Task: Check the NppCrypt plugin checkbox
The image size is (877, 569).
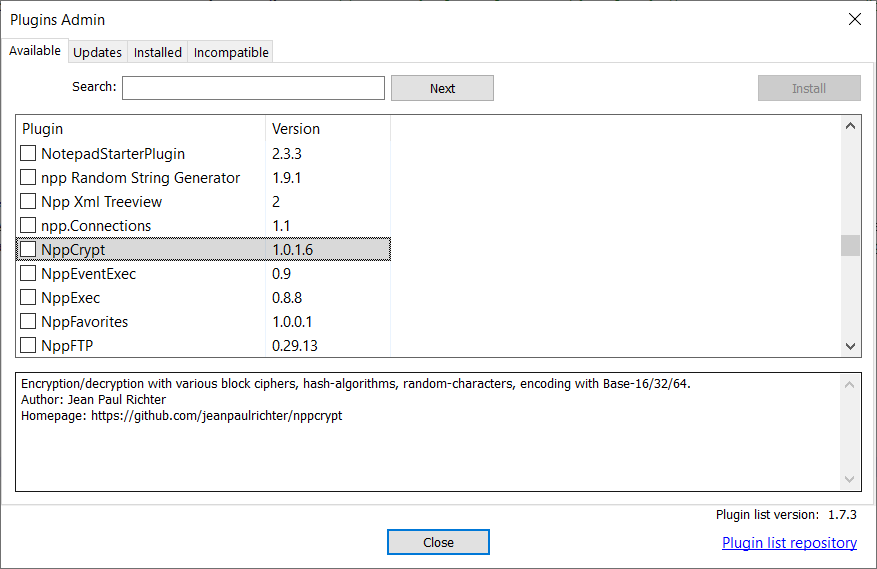Action: point(28,249)
